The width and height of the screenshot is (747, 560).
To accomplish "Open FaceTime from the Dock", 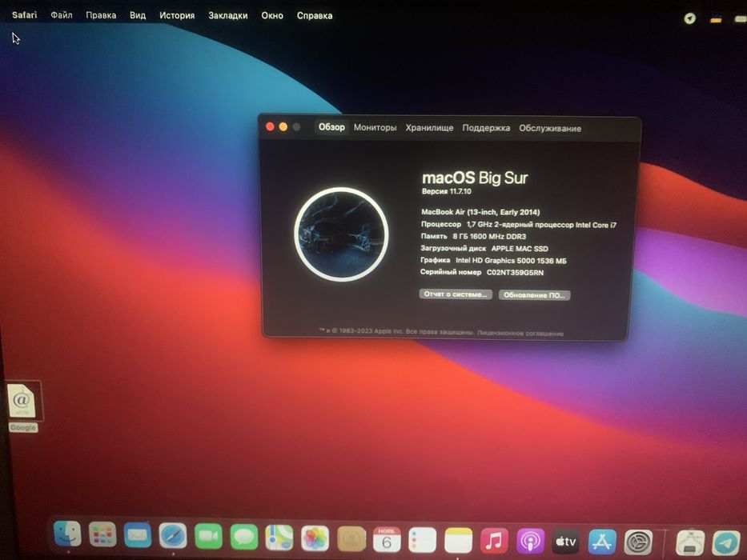I will [x=208, y=536].
